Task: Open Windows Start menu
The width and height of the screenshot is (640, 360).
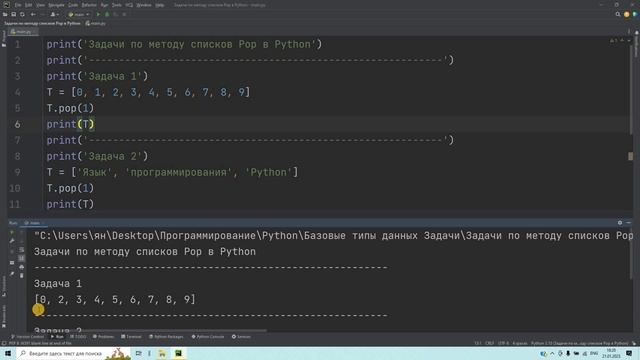Action: [x=8, y=353]
